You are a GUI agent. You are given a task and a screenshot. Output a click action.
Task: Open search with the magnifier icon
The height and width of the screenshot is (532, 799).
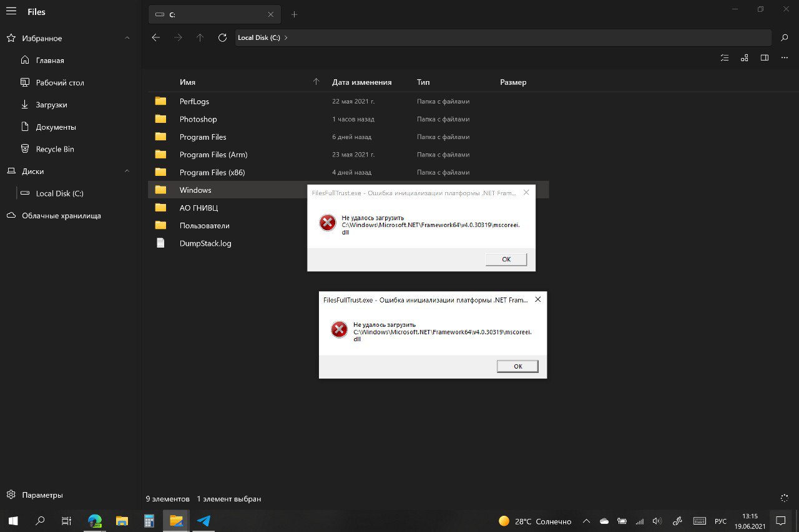coord(785,38)
